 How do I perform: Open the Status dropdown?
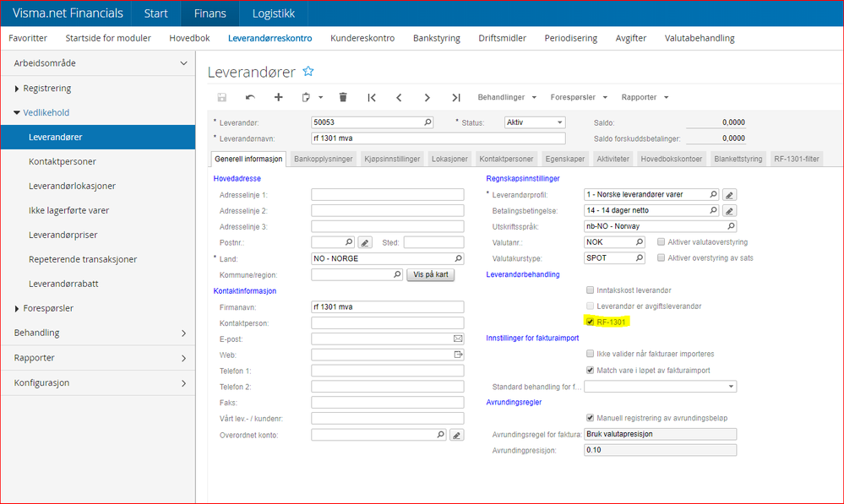coord(535,122)
